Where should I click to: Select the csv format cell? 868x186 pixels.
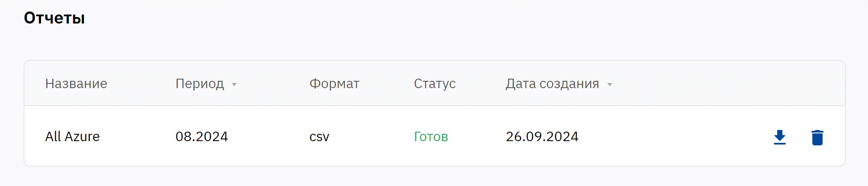tap(319, 137)
